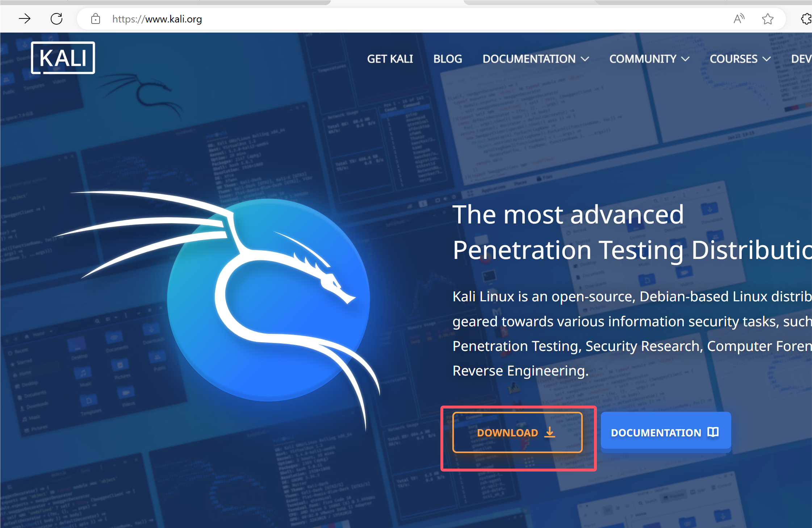Click the browser forward arrow
This screenshot has width=812, height=528.
click(25, 18)
